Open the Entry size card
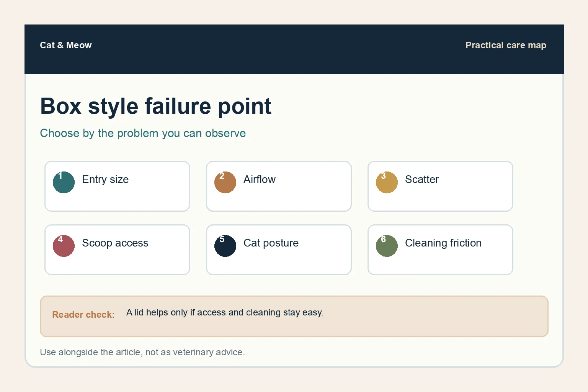This screenshot has width=588, height=392. coord(117,186)
